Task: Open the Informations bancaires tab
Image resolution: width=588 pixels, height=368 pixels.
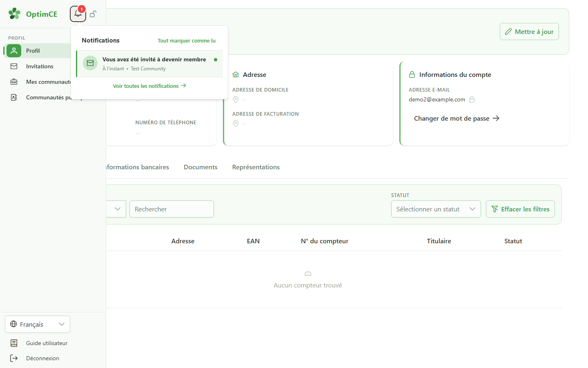Action: [137, 167]
